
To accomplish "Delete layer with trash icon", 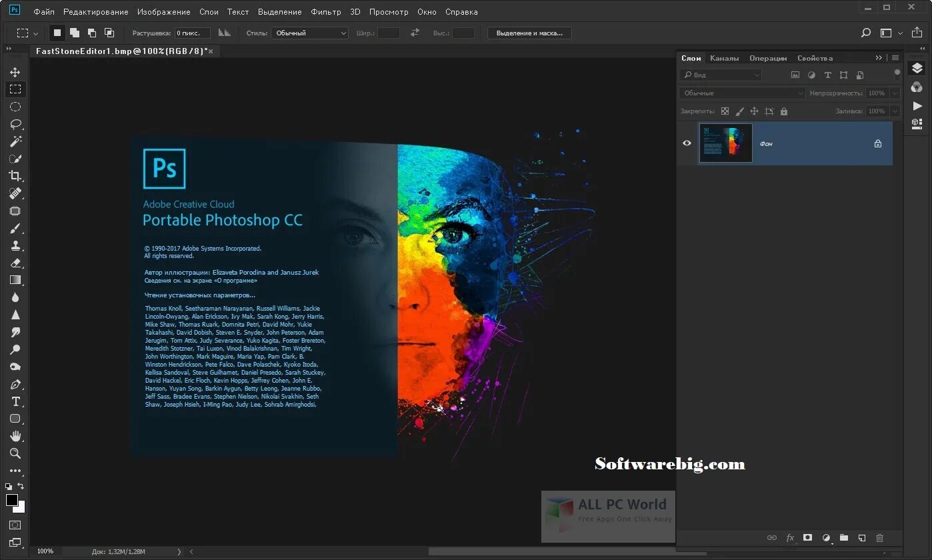I will coord(879,537).
